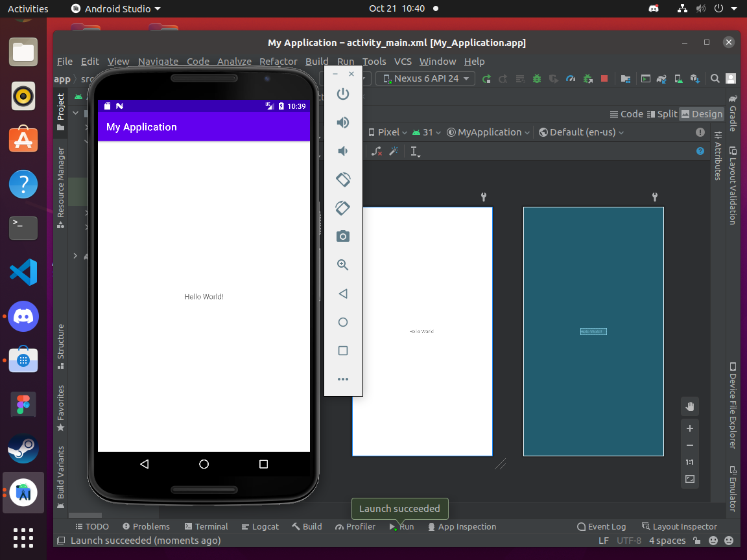This screenshot has width=747, height=560.
Task: Open the File menu
Action: [x=65, y=62]
